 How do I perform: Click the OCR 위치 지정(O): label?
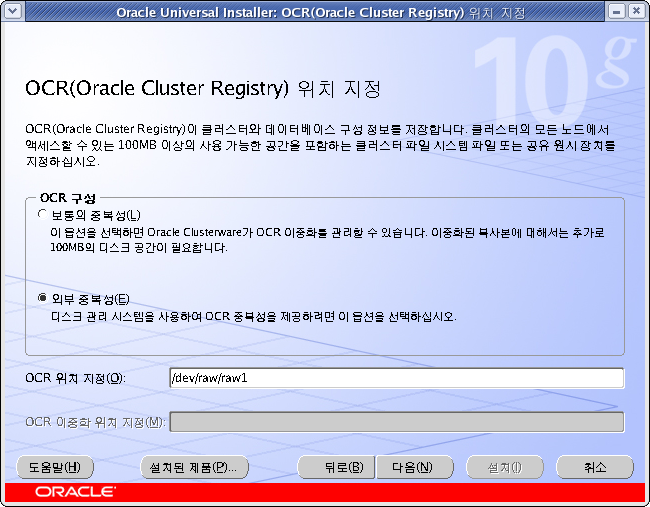tap(75, 378)
